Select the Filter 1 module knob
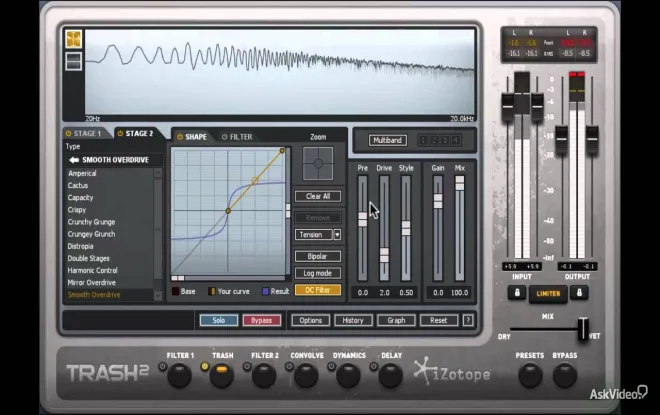660x415 pixels. click(179, 375)
